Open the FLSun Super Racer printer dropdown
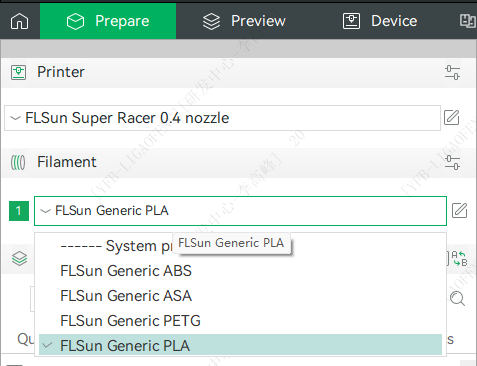This screenshot has height=366, width=477. tap(222, 118)
